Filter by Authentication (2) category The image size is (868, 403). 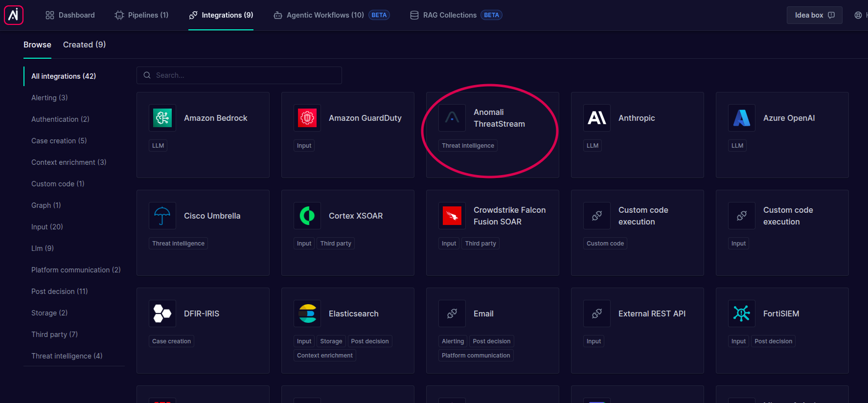pyautogui.click(x=60, y=119)
